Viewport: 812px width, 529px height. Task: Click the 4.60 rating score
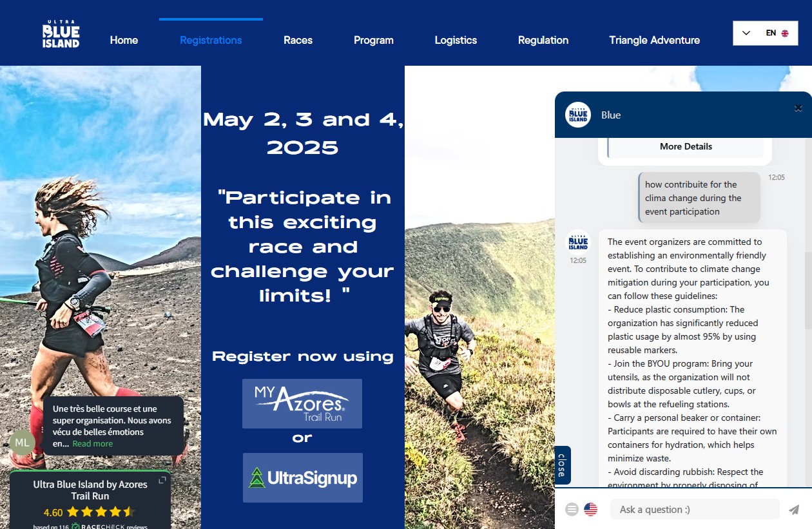pyautogui.click(x=53, y=513)
